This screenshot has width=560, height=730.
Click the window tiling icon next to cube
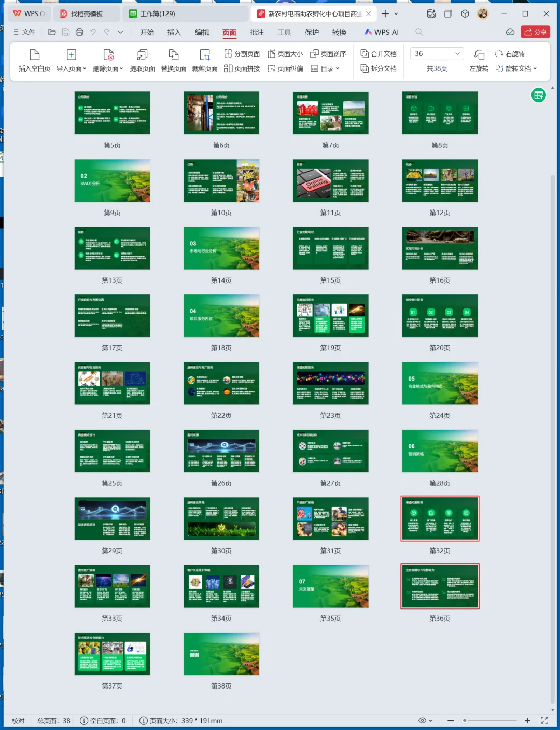[x=448, y=13]
